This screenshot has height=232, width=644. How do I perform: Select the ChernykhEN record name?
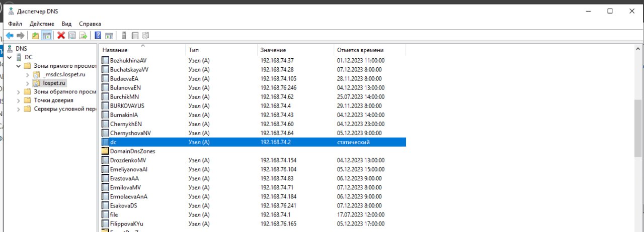tap(126, 124)
